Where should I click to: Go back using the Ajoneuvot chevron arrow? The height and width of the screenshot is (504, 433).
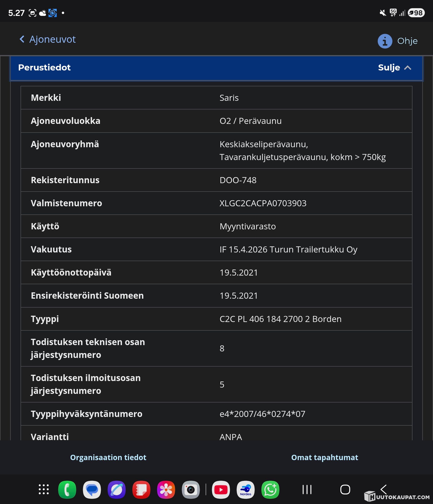pyautogui.click(x=22, y=39)
